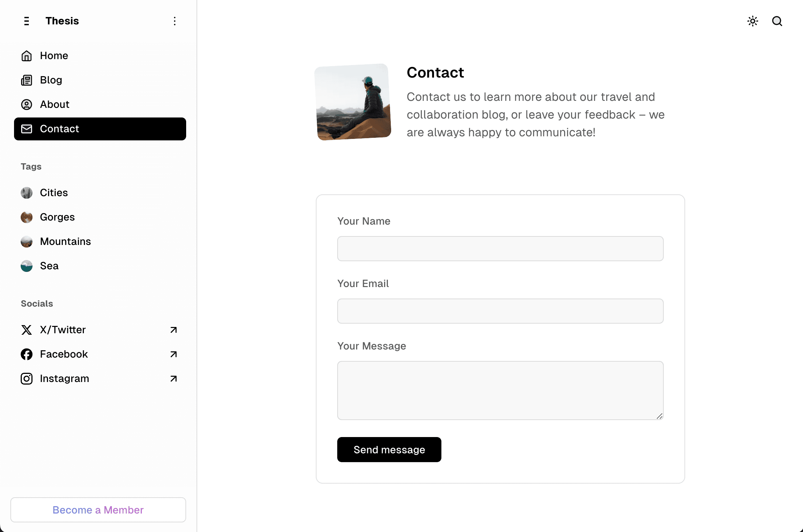Toggle light/dark mode sun icon
The height and width of the screenshot is (532, 803).
point(752,21)
